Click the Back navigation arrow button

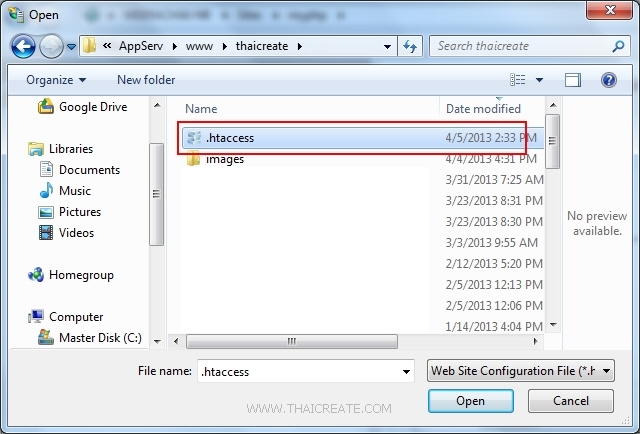point(23,46)
